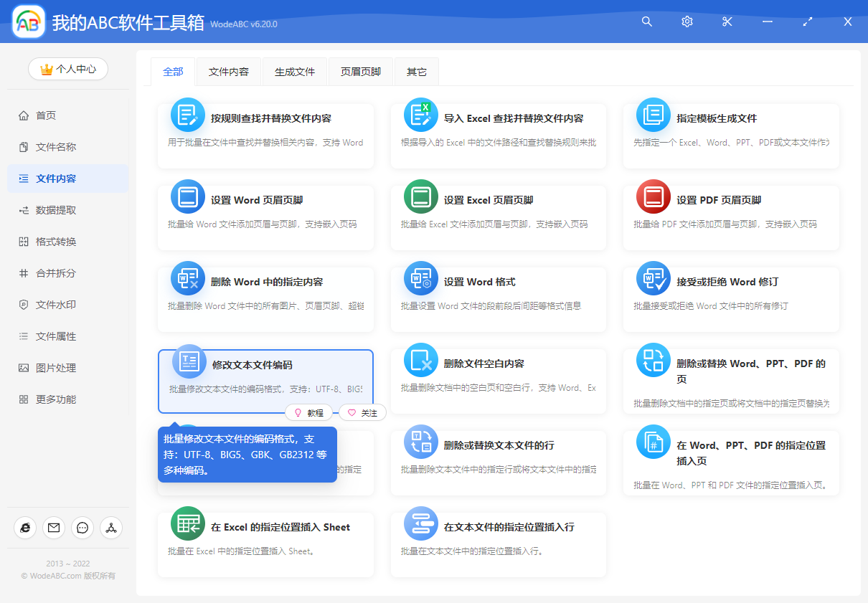Open 设置 PDF 页眉页脚 red icon
868x603 pixels.
pos(653,197)
